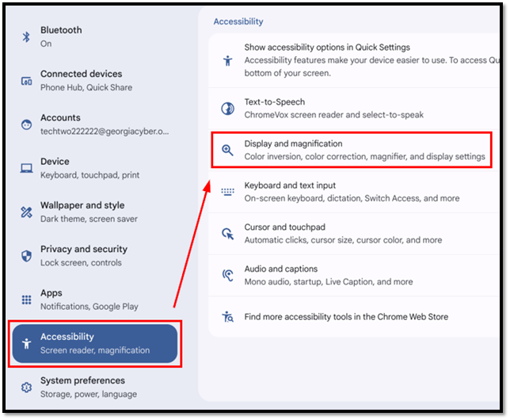Click the Accounts face icon
Viewport: 510px width, 420px height.
click(x=26, y=124)
